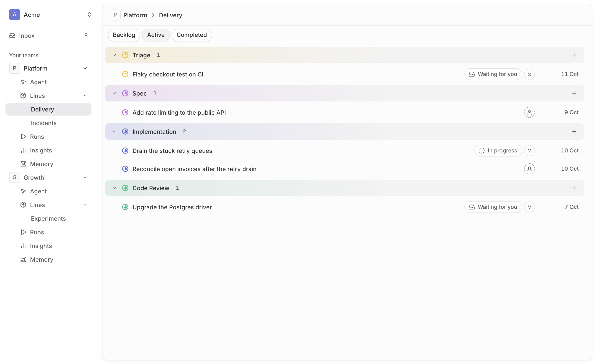Click Delivery in the breadcrumb

coord(171,15)
